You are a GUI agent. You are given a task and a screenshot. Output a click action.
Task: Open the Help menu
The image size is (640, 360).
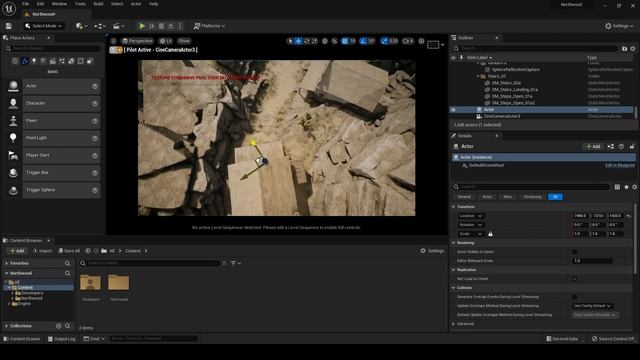pos(153,4)
